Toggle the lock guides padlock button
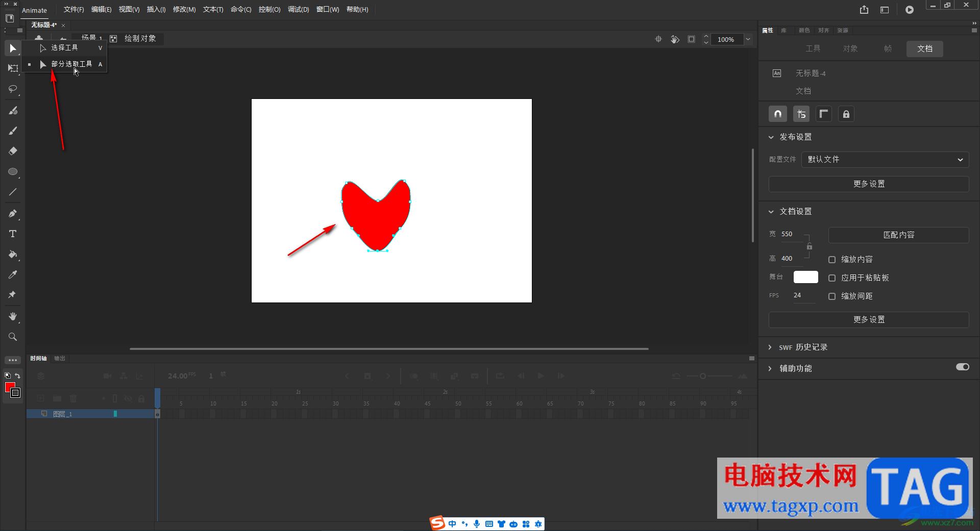The height and width of the screenshot is (531, 980). coord(846,114)
